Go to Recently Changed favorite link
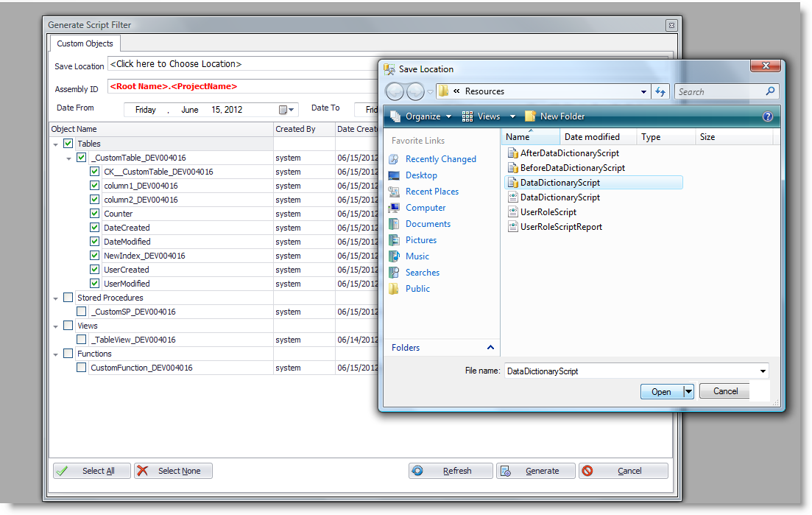The width and height of the screenshot is (812, 515). [440, 159]
